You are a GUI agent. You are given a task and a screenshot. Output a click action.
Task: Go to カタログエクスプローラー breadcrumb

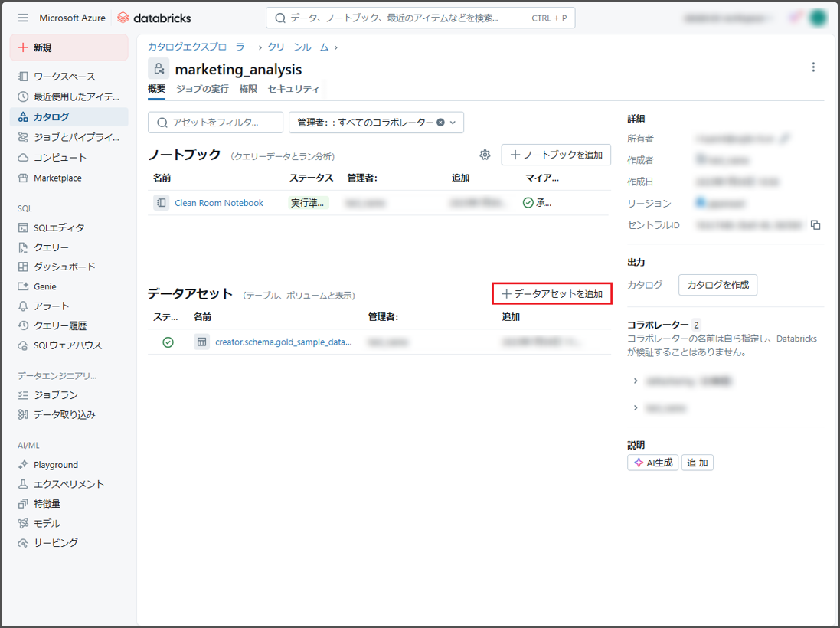[201, 47]
